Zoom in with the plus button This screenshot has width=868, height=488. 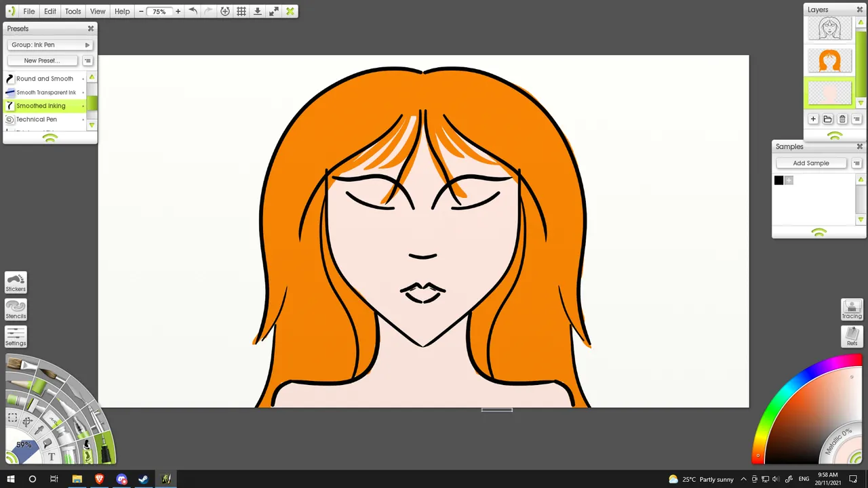coord(178,12)
